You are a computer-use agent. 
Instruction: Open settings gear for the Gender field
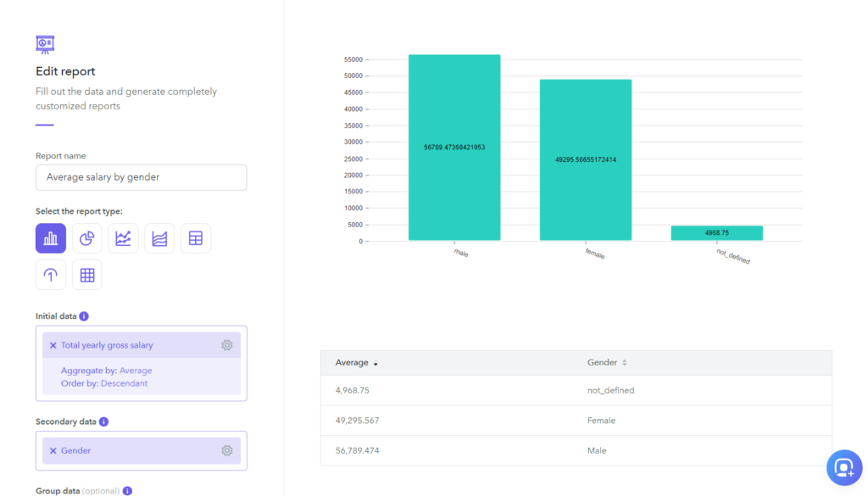(x=226, y=450)
